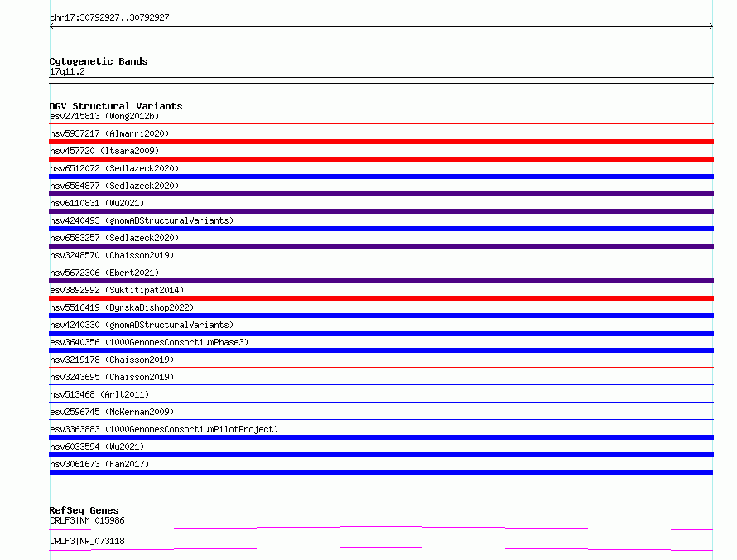
Task: Open variant nsv6512072 (Sedlazeck2020)
Action: point(114,168)
